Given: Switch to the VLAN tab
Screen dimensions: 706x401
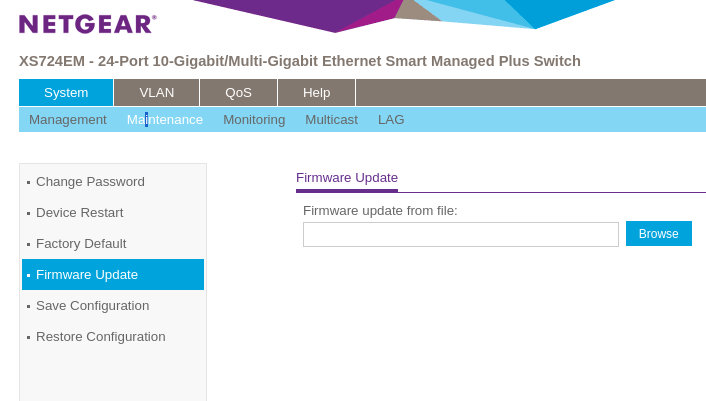Looking at the screenshot, I should tap(157, 93).
